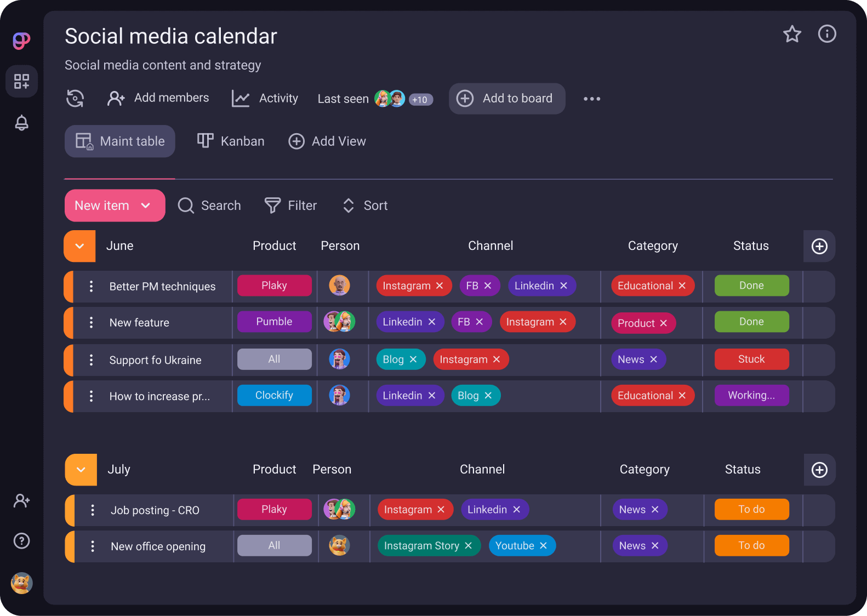
Task: Click the refresh sync icon
Action: point(75,99)
